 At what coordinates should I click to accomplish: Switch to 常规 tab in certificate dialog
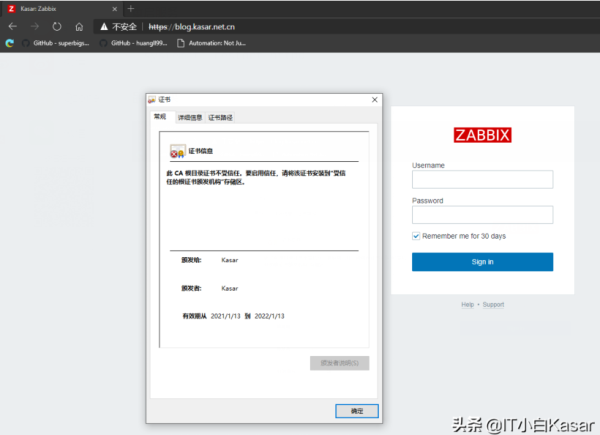click(x=160, y=117)
